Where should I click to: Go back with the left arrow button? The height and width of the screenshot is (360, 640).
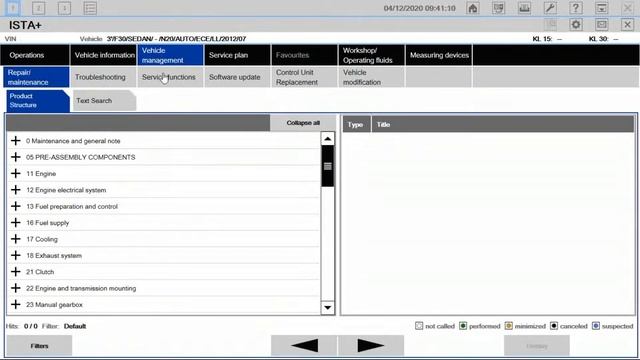pyautogui.click(x=304, y=345)
